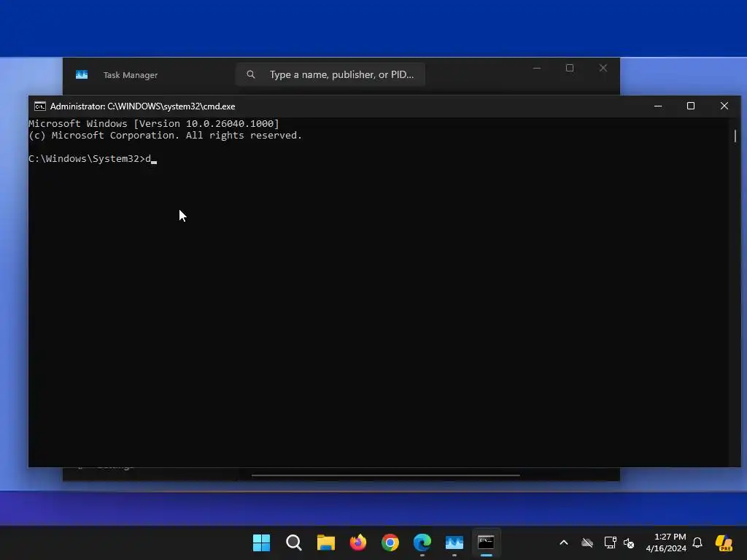This screenshot has width=747, height=560.
Task: Click the Task Manager app icon
Action: pos(82,75)
